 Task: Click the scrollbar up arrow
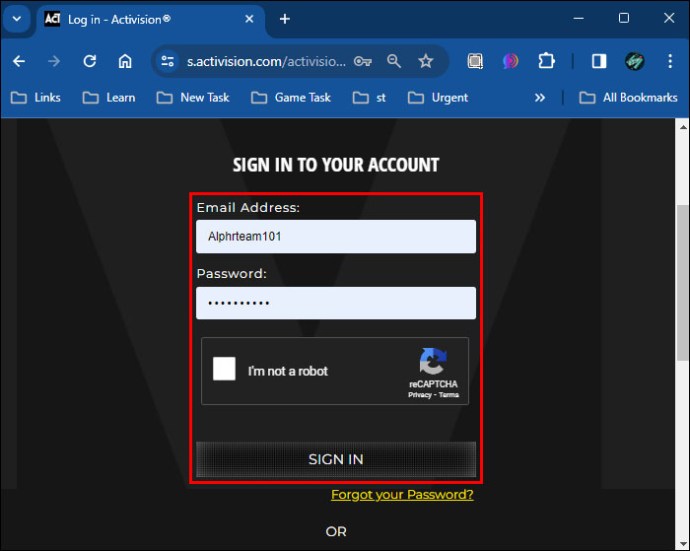click(683, 128)
